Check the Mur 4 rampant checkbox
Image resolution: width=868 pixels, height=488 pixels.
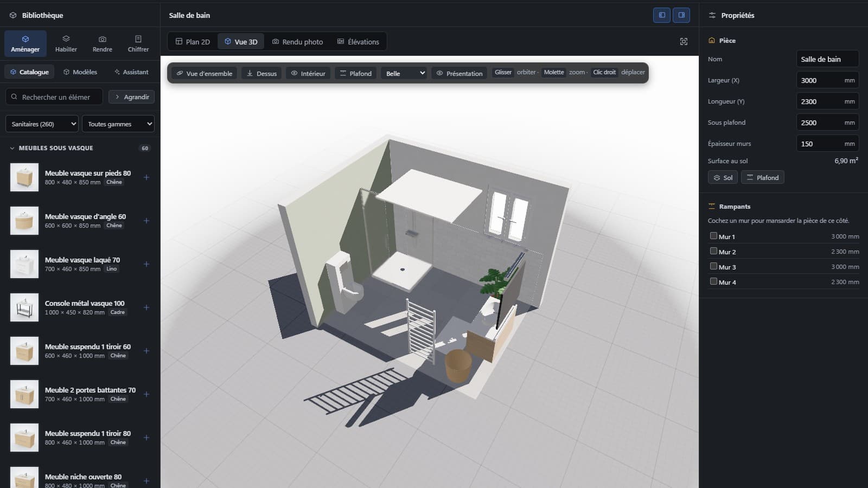[713, 281]
